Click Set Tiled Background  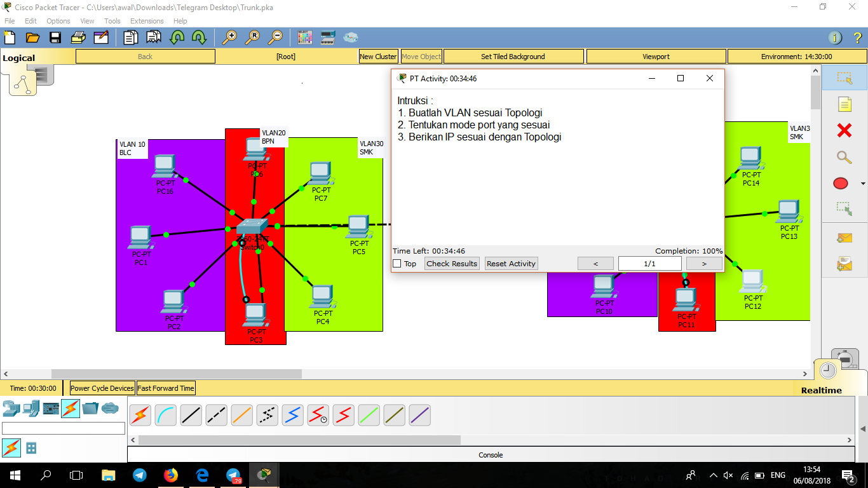pos(513,56)
